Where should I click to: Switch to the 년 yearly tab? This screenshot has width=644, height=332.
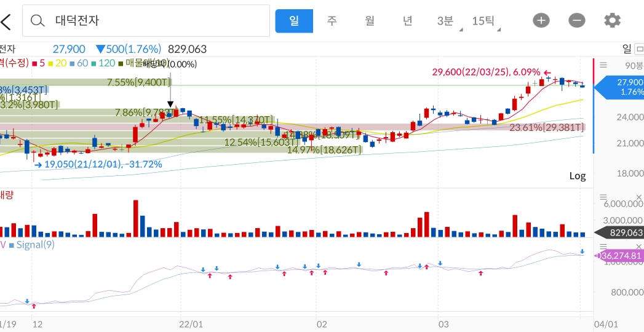(x=407, y=20)
